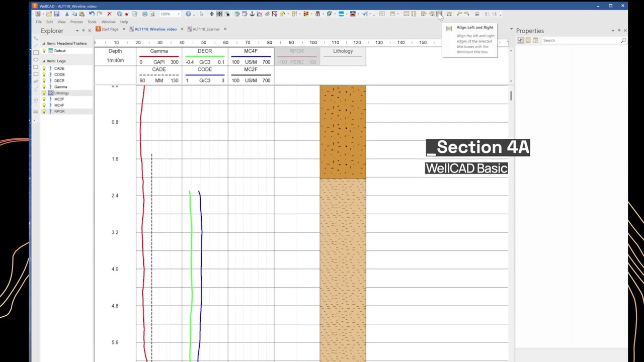The width and height of the screenshot is (644, 362).
Task: Select the RPOR title box header
Action: (x=296, y=56)
